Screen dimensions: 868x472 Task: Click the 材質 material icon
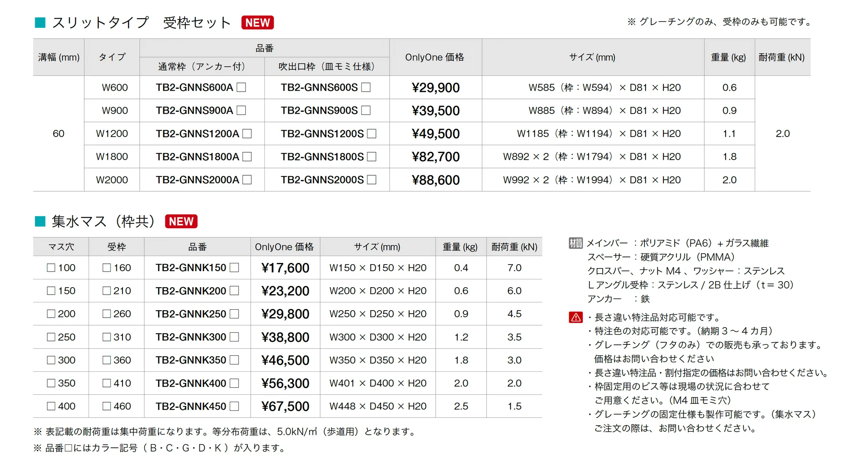click(576, 243)
